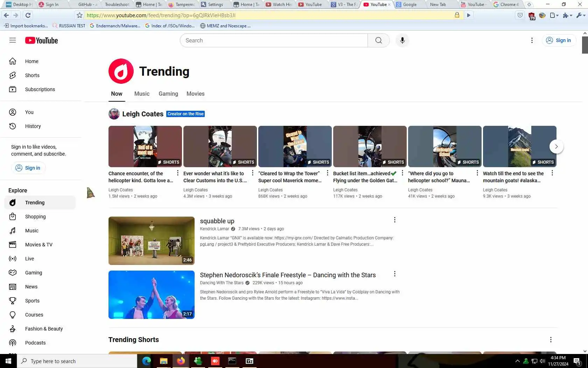Open Subscriptions in the sidebar

point(41,89)
